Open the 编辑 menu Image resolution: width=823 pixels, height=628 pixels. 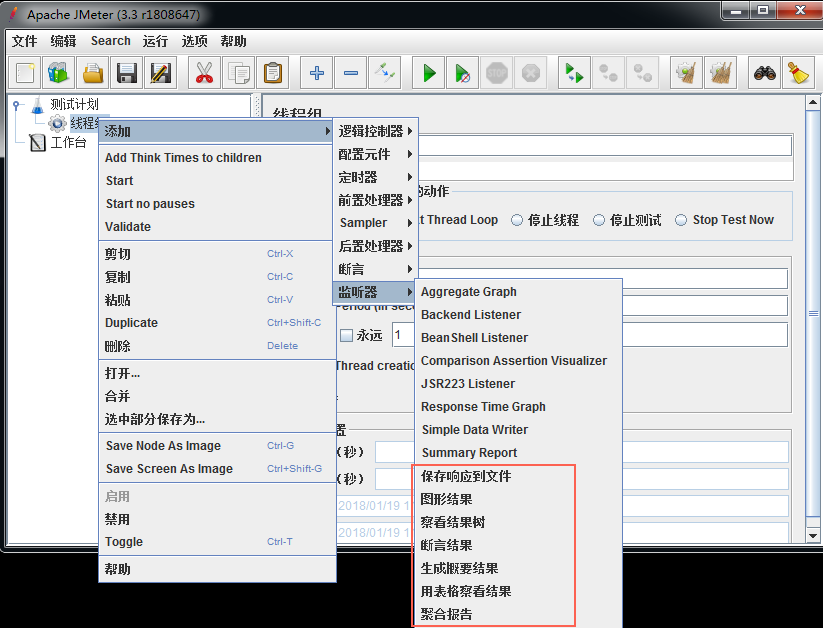tap(64, 41)
